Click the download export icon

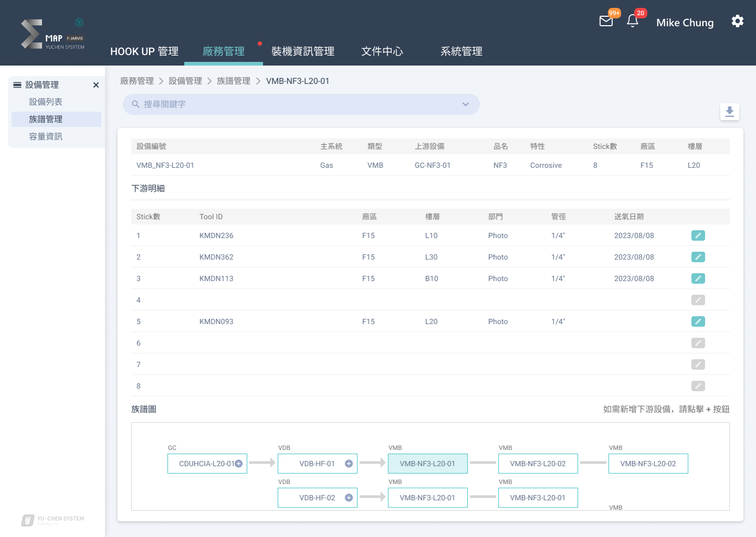(729, 112)
